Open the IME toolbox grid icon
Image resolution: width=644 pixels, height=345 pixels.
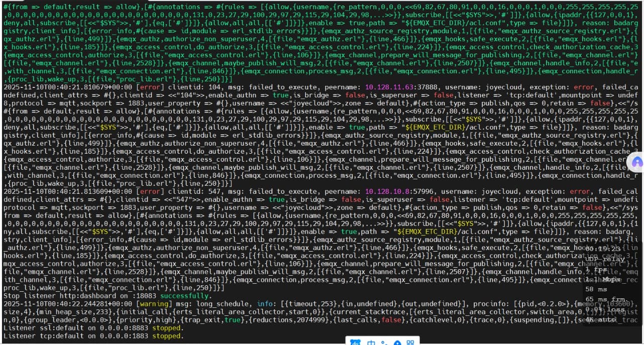click(410, 342)
